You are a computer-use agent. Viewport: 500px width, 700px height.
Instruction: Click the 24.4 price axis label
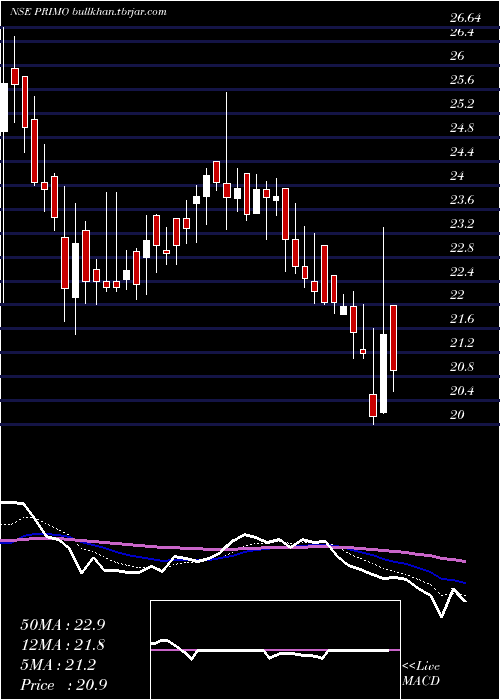(x=462, y=152)
